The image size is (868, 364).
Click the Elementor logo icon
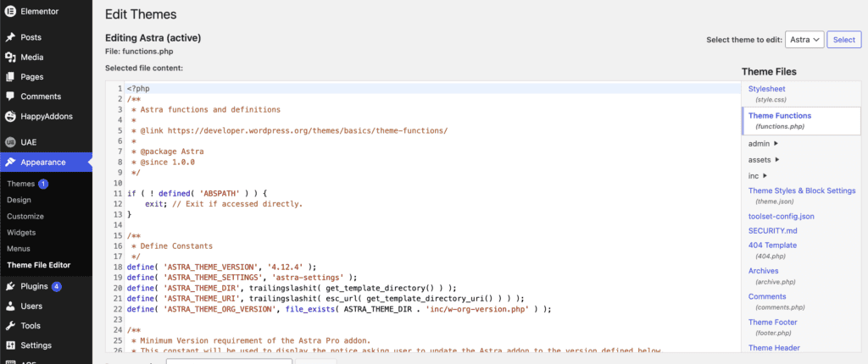10,11
